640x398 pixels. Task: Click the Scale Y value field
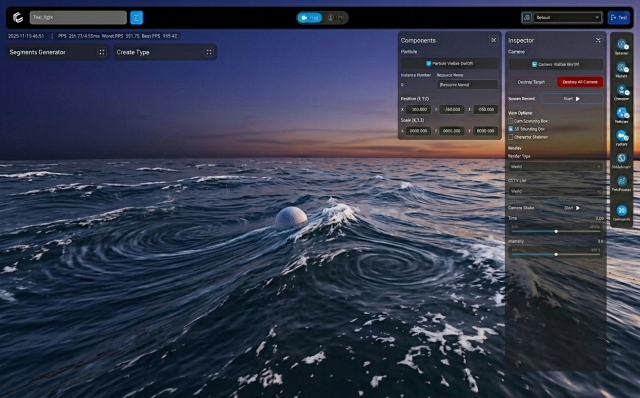[x=452, y=131]
